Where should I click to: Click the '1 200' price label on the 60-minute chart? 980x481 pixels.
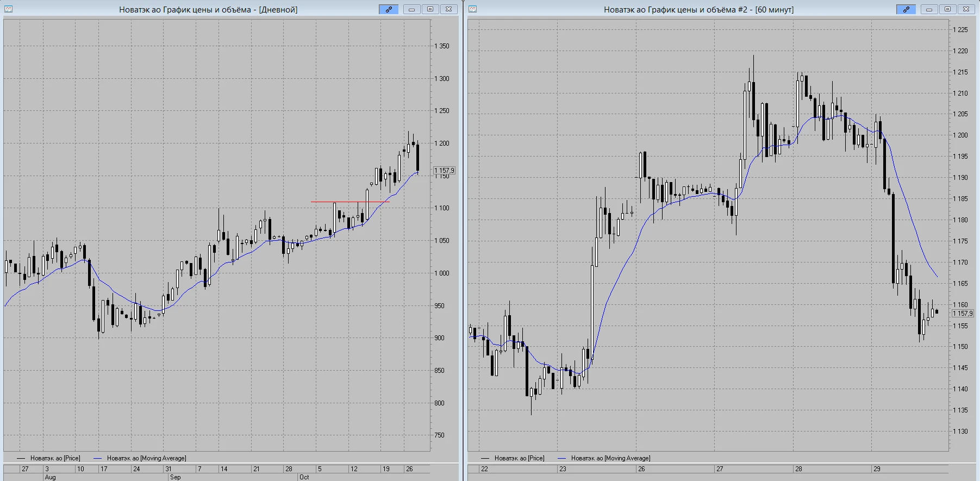point(960,135)
